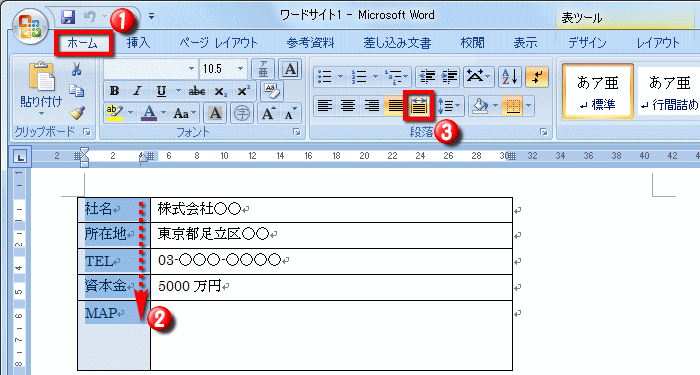Click the 貼り付け paste button
Screen dimensions: 700x375
(x=41, y=88)
